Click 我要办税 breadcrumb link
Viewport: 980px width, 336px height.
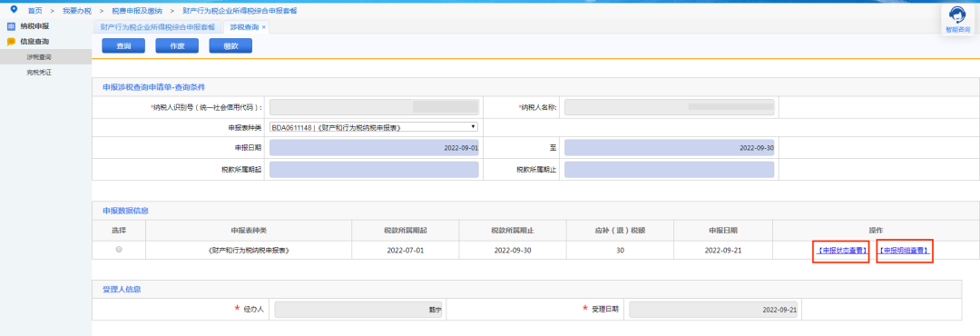[77, 11]
